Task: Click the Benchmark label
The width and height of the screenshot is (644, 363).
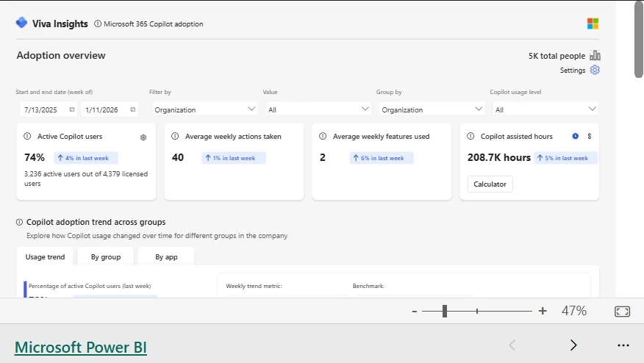Action: (368, 286)
